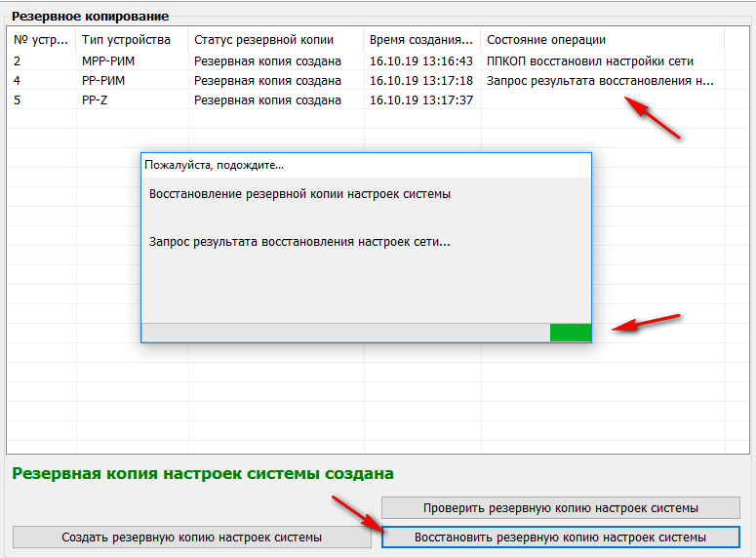Viewport: 756px width, 558px height.
Task: Click 'Резервное копирование' group title
Action: click(90, 17)
